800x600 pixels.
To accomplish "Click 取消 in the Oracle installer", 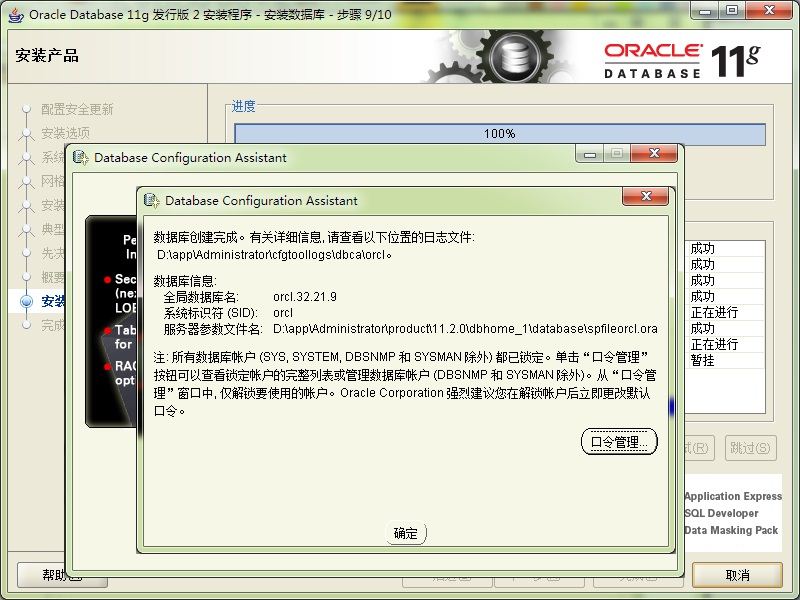I will (x=737, y=575).
